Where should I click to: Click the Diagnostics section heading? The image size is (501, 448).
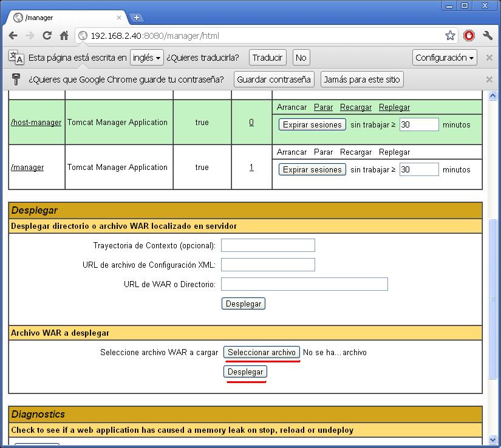[x=38, y=415]
